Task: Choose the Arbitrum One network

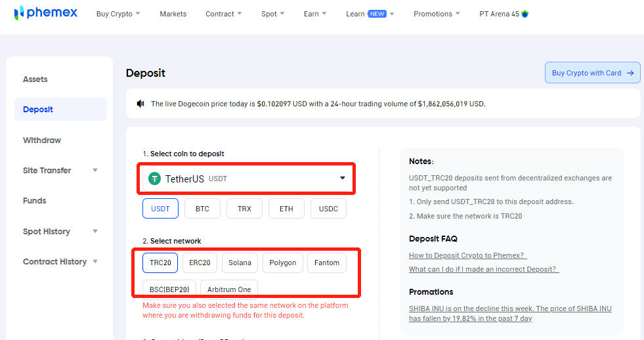Action: click(229, 288)
